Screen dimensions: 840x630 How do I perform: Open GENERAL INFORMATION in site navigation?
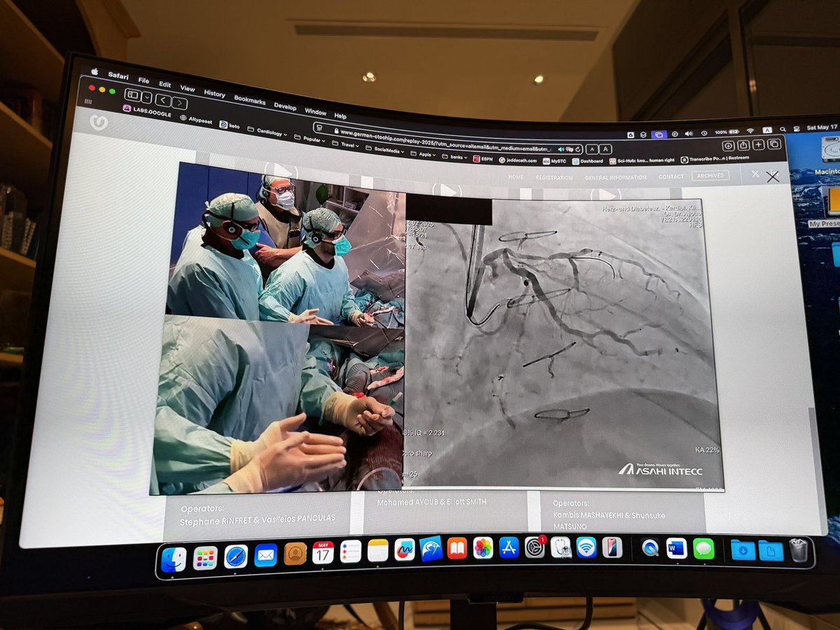[615, 177]
